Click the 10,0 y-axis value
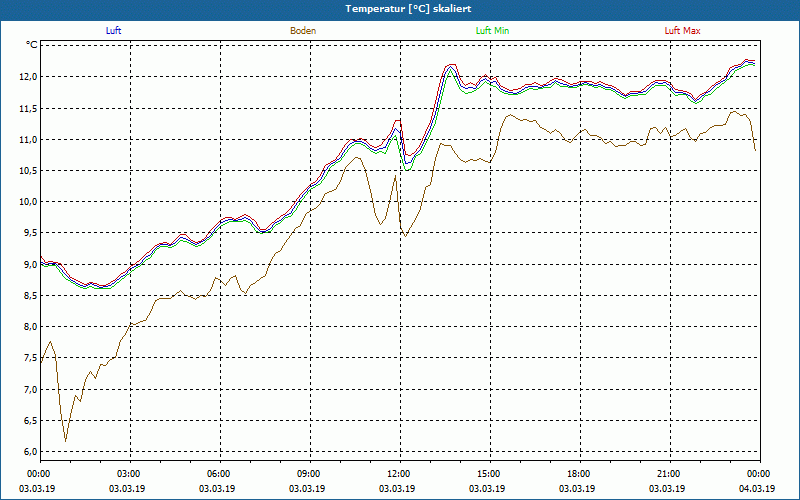800x500 pixels. tap(29, 202)
